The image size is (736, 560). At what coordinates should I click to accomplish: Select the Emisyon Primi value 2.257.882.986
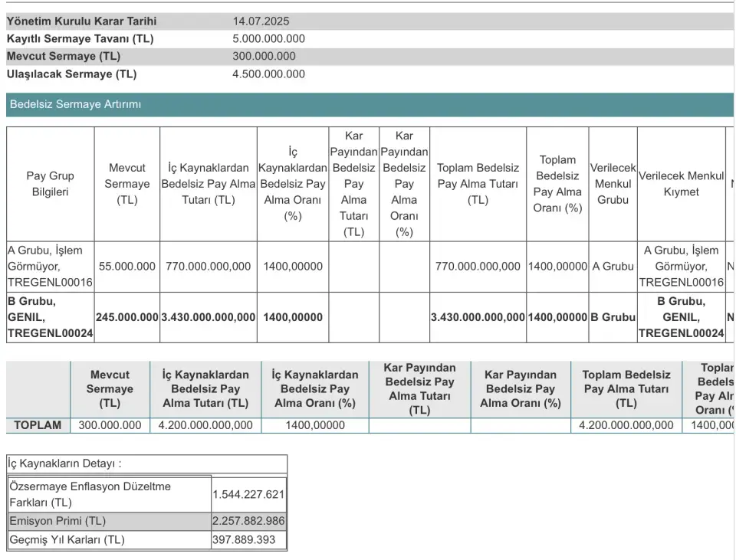(248, 521)
